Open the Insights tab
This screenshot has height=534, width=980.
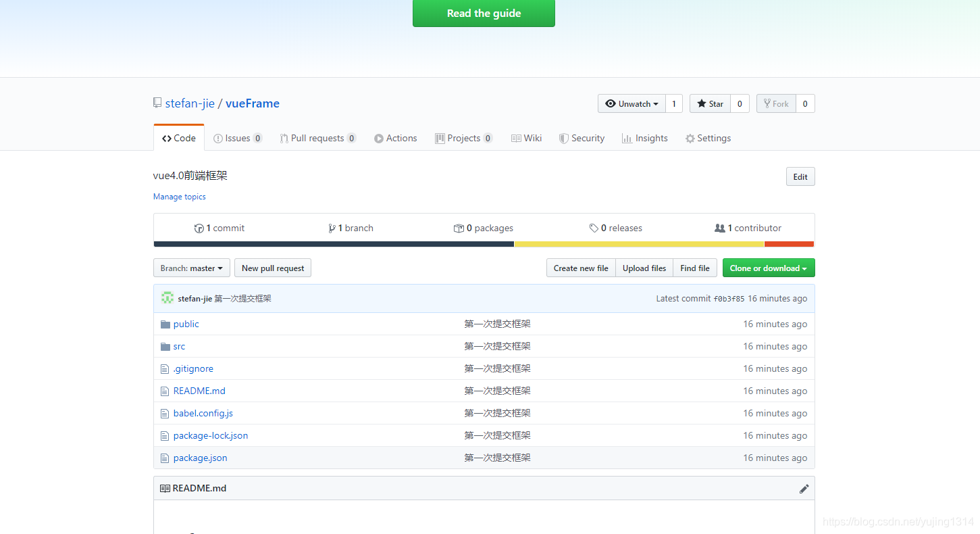tap(644, 138)
